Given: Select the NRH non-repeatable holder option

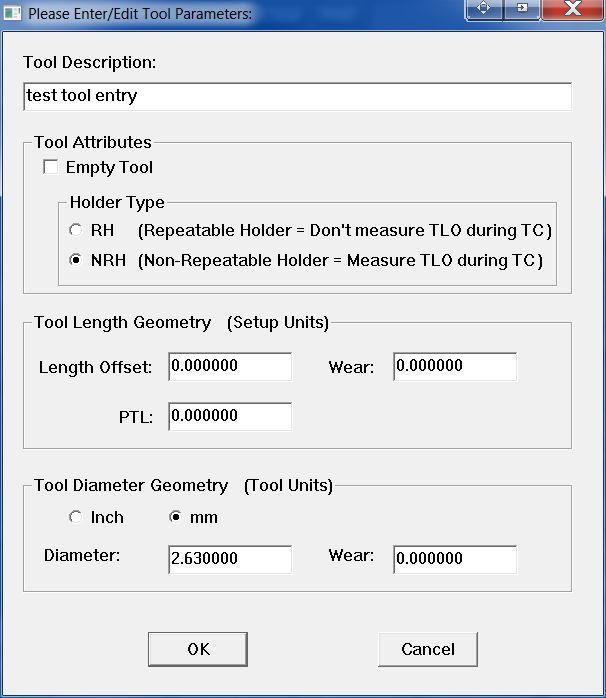Looking at the screenshot, I should pyautogui.click(x=75, y=260).
